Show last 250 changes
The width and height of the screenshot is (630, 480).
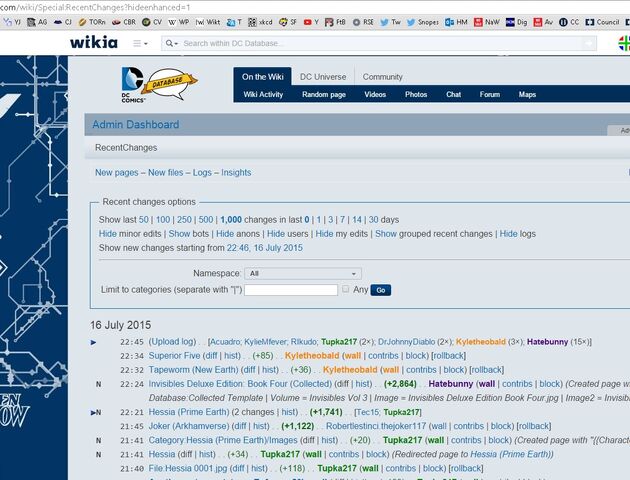pyautogui.click(x=184, y=220)
